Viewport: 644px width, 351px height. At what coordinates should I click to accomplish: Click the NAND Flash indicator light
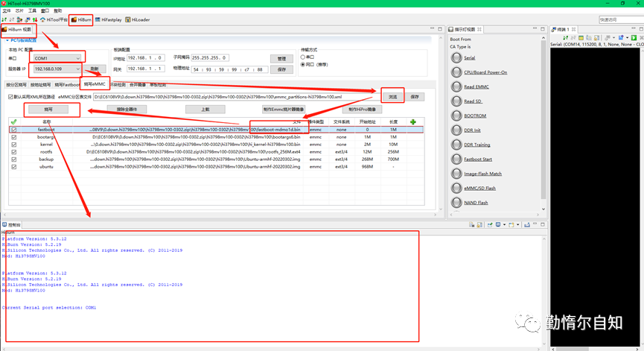(x=456, y=202)
